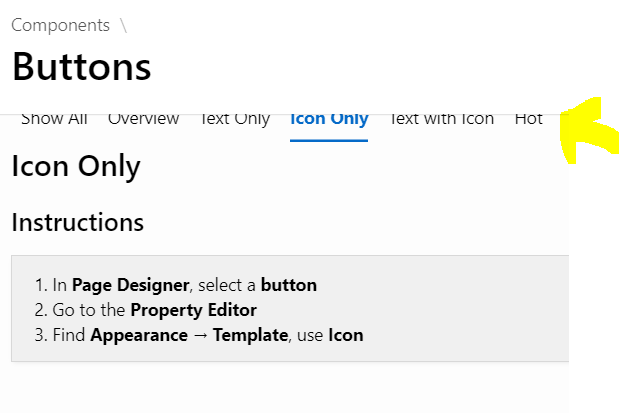Click the bold Template text
619x413 pixels.
(251, 336)
